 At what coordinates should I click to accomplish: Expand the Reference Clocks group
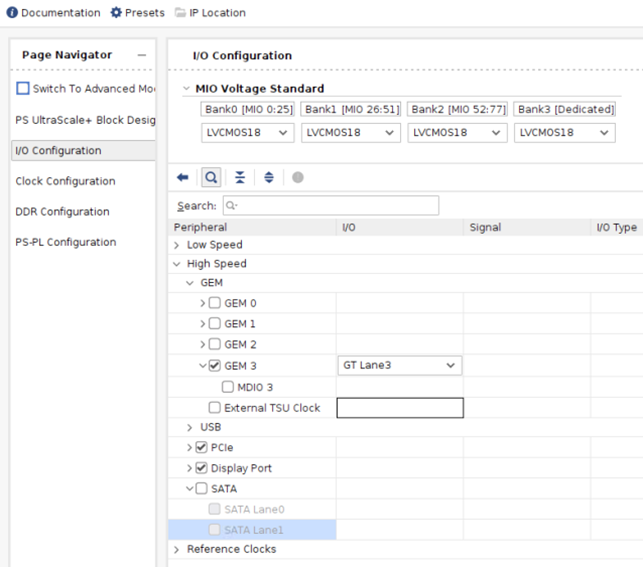tap(178, 550)
